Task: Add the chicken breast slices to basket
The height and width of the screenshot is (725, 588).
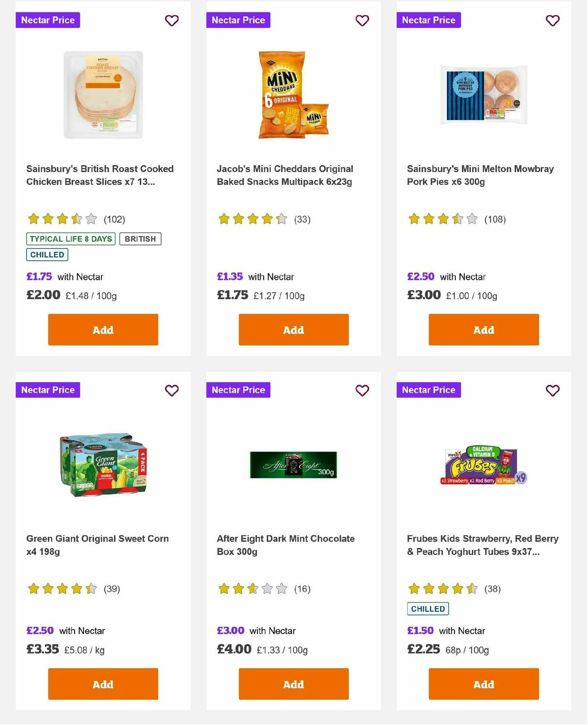Action: (x=102, y=329)
